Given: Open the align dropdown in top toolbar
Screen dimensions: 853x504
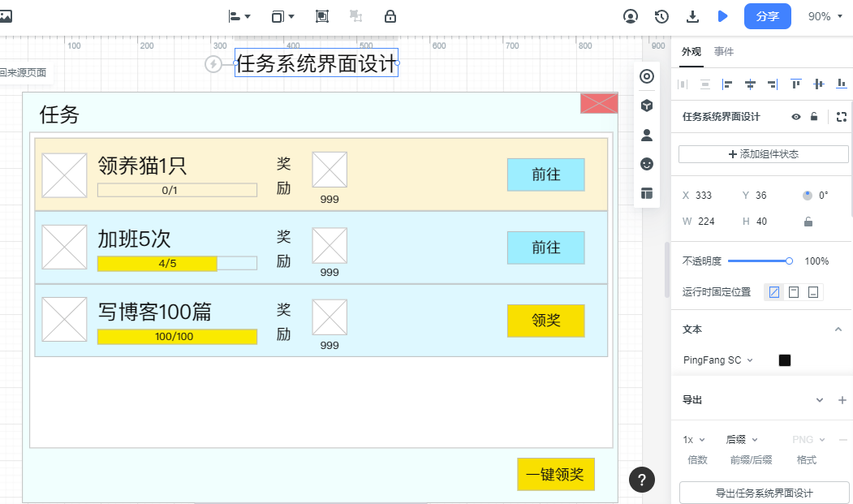Looking at the screenshot, I should point(239,16).
